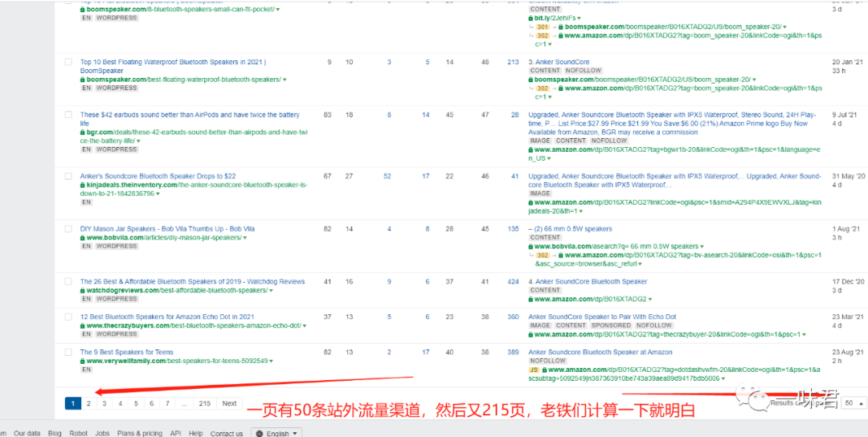This screenshot has height=437, width=868.
Task: Open These $42 earbuds sound better article title
Action: click(190, 119)
